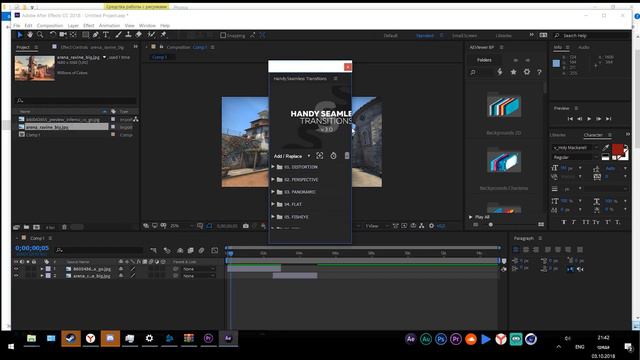Expand the 01. DISTORTION folder
Viewport: 640px width, 360px height.
pos(273,167)
